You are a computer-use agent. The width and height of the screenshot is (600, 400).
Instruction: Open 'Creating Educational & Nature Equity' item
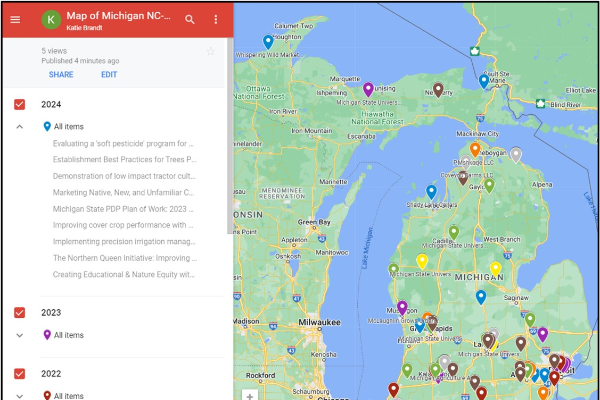click(124, 274)
